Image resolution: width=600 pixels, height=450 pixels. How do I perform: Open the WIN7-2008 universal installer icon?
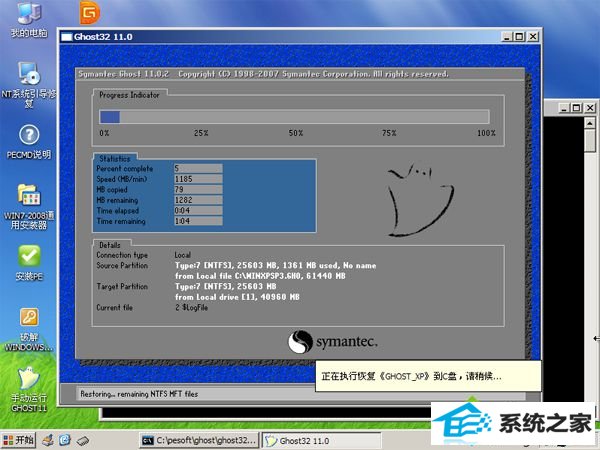coord(29,207)
